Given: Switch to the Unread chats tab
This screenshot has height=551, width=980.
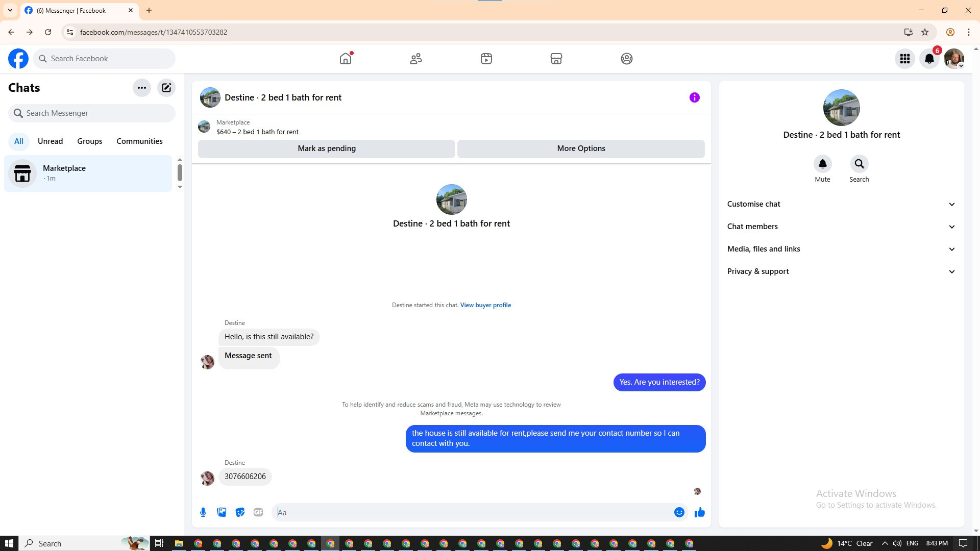Looking at the screenshot, I should click(50, 141).
